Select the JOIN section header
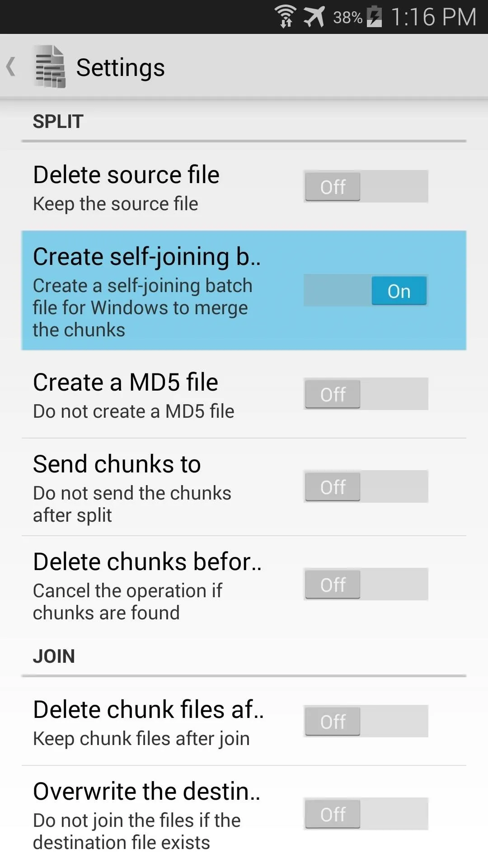This screenshot has width=488, height=868. pyautogui.click(x=54, y=656)
